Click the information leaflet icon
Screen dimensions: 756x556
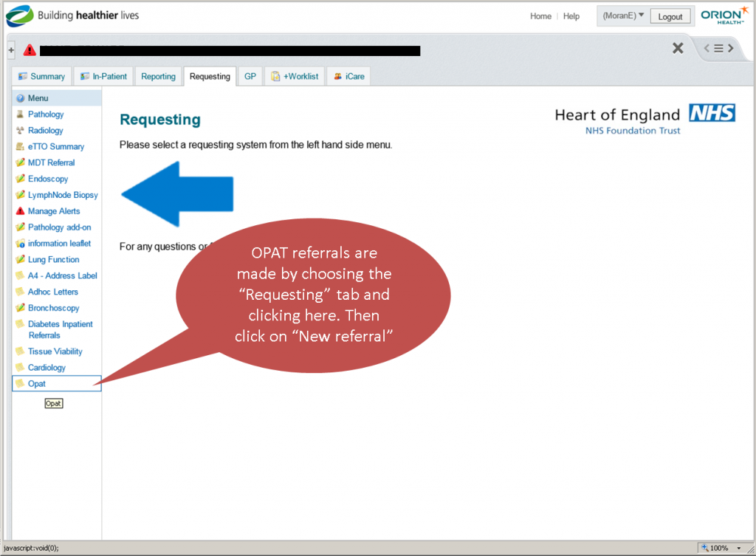(21, 244)
